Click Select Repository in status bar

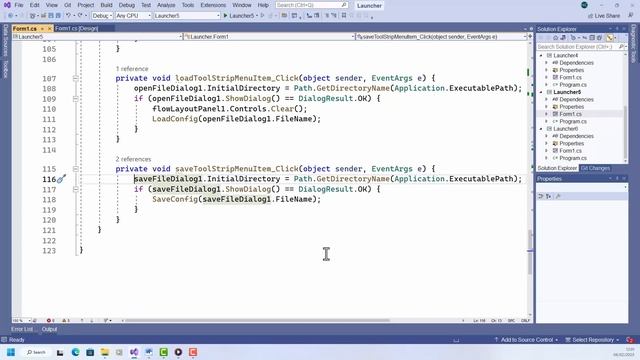click(592, 340)
